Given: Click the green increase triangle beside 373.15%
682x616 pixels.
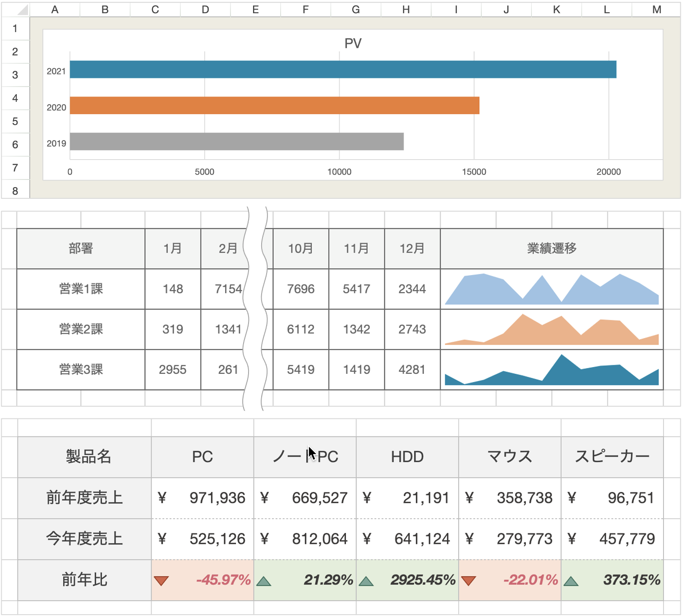Looking at the screenshot, I should point(571,581).
